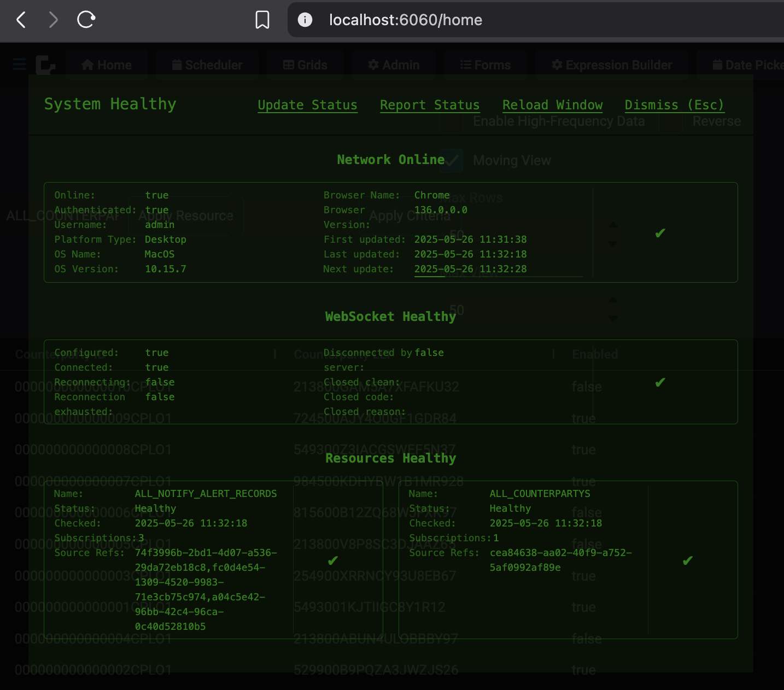The image size is (784, 690).
Task: Click Dismiss (Esc) link
Action: click(x=675, y=105)
